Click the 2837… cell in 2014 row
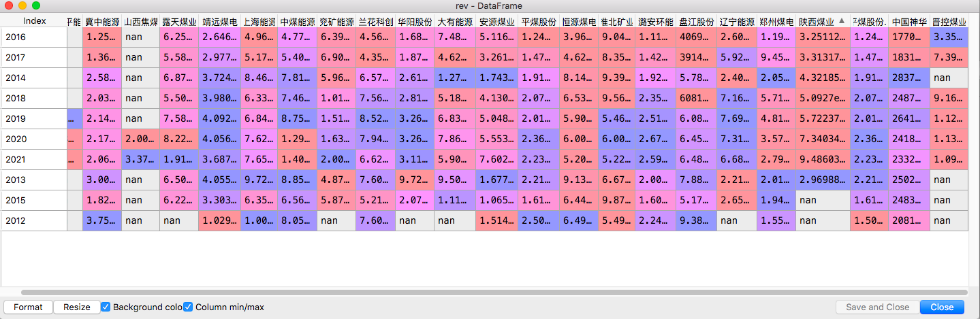980x319 pixels. [909, 78]
